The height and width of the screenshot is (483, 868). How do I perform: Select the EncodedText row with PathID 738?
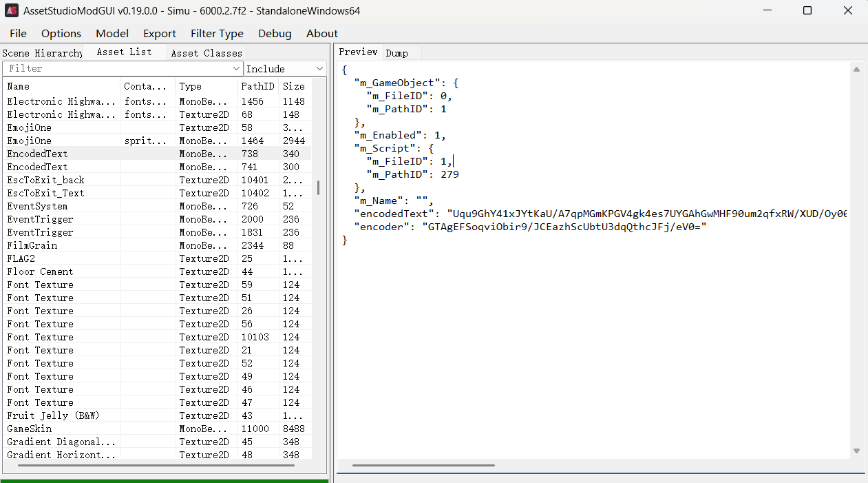click(x=158, y=154)
